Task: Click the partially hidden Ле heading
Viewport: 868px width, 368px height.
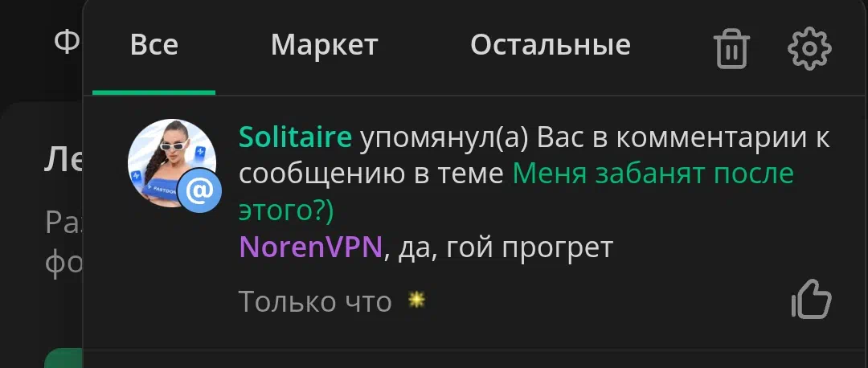Action: click(63, 161)
